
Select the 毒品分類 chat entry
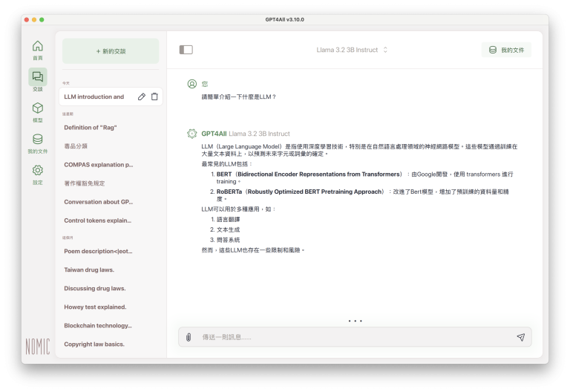pyautogui.click(x=76, y=146)
